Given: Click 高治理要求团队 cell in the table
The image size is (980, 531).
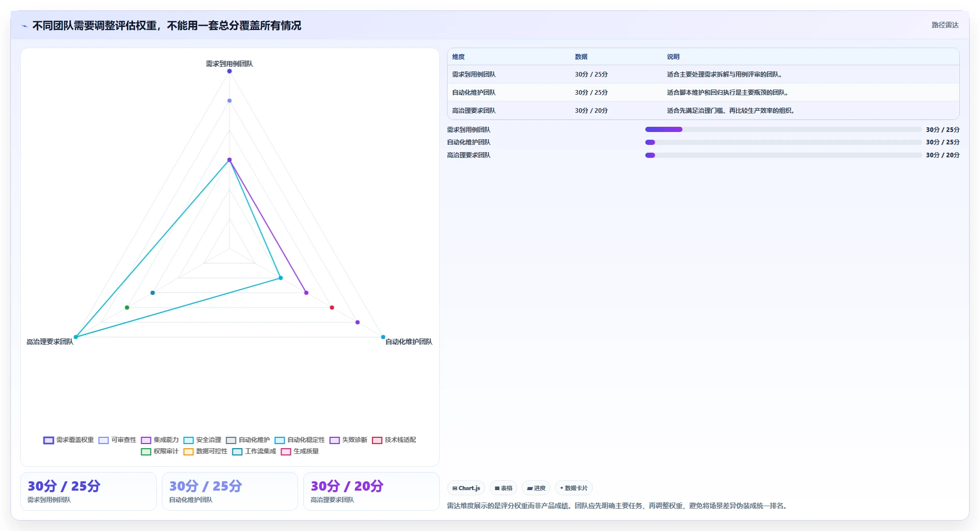Looking at the screenshot, I should click(x=474, y=111).
